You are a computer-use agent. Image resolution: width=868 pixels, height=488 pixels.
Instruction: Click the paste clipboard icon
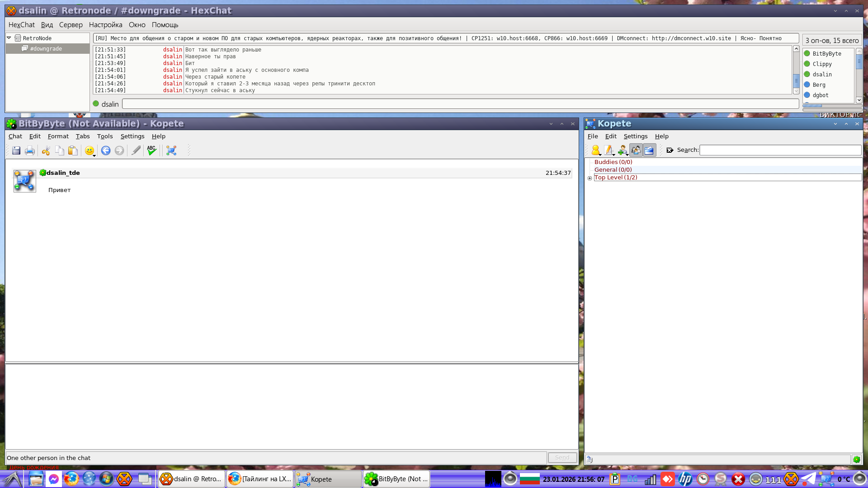73,150
